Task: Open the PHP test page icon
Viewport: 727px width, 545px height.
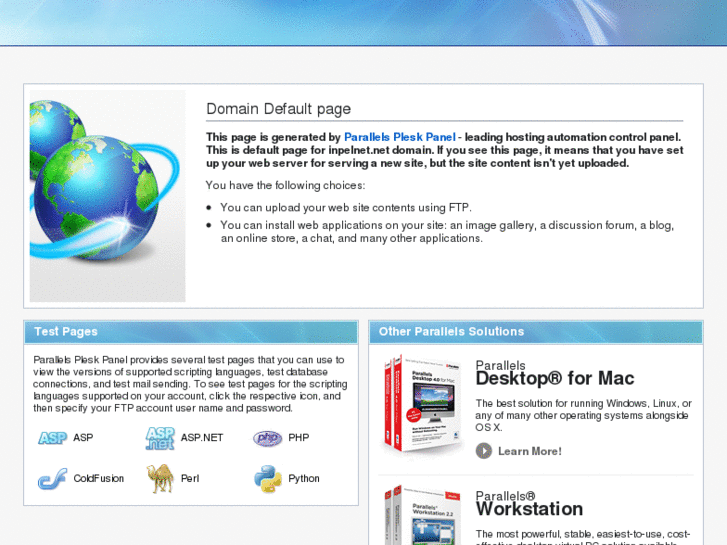Action: coord(268,438)
